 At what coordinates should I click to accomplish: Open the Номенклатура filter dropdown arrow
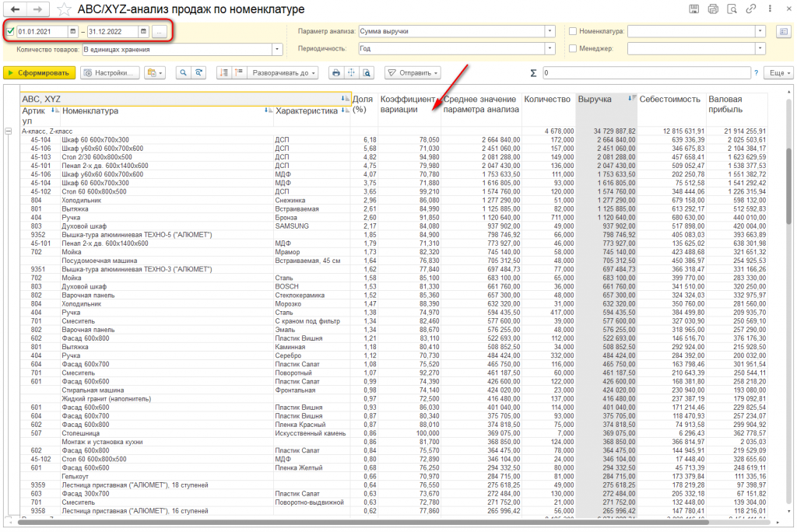click(760, 32)
